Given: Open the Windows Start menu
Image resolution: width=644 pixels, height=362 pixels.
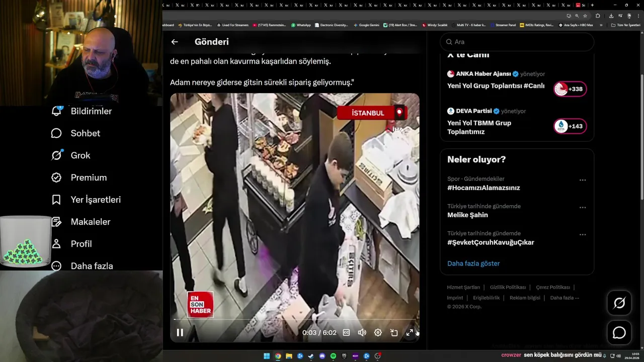Looking at the screenshot, I should pos(267,356).
